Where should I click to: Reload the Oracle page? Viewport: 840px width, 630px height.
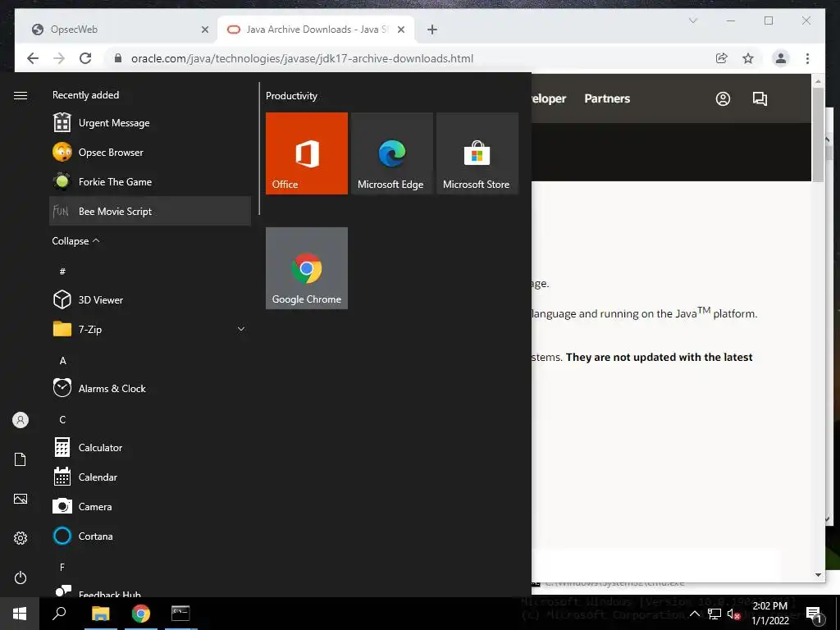click(x=85, y=58)
